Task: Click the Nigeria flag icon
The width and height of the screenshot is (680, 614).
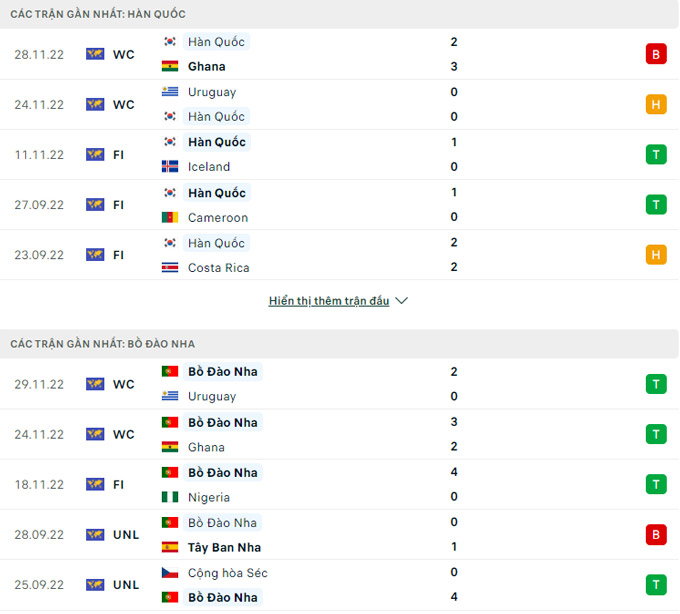Action: (170, 497)
